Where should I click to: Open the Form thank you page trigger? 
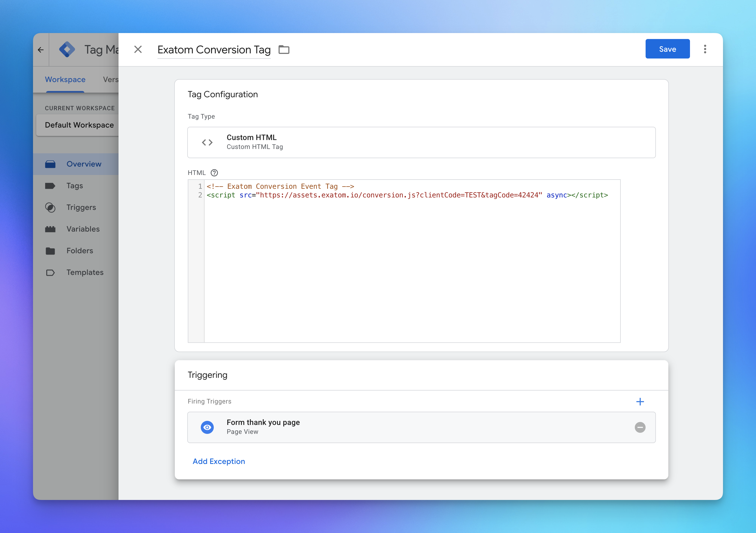tap(421, 427)
